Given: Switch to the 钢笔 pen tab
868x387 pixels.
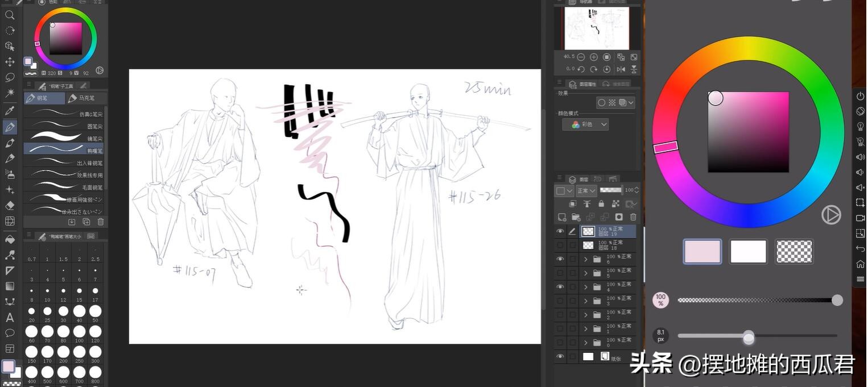Looking at the screenshot, I should 44,98.
